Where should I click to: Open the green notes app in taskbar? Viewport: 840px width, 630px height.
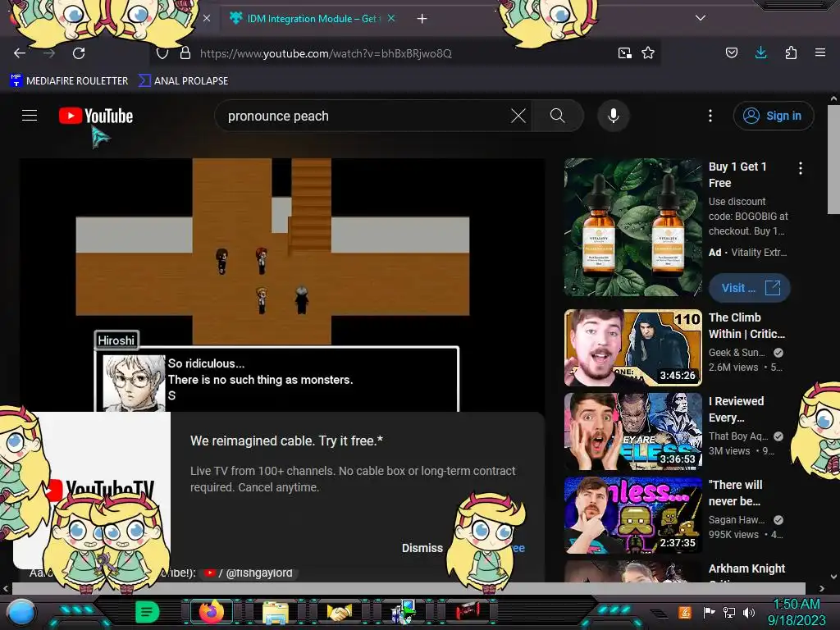[148, 612]
